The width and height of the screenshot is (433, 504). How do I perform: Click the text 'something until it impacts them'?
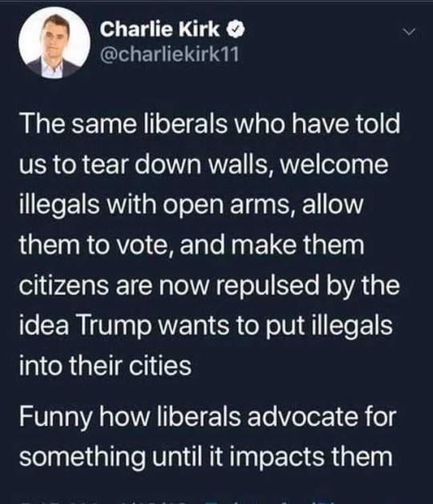pos(206,457)
